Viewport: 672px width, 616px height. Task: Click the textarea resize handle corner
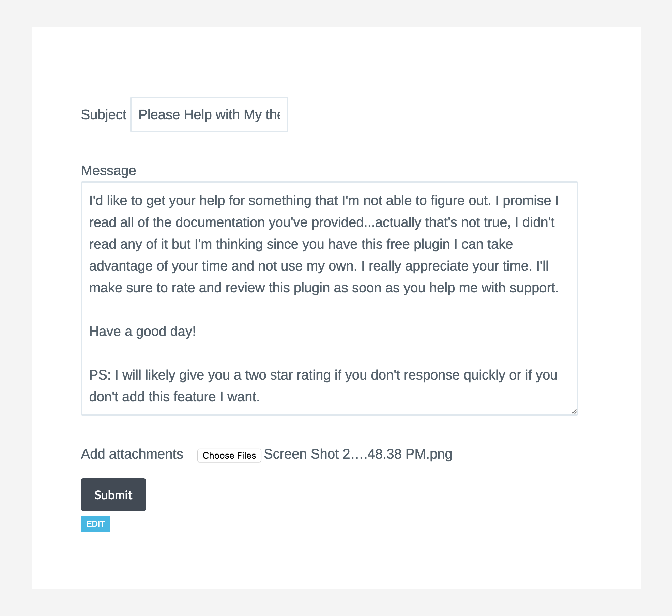click(574, 411)
